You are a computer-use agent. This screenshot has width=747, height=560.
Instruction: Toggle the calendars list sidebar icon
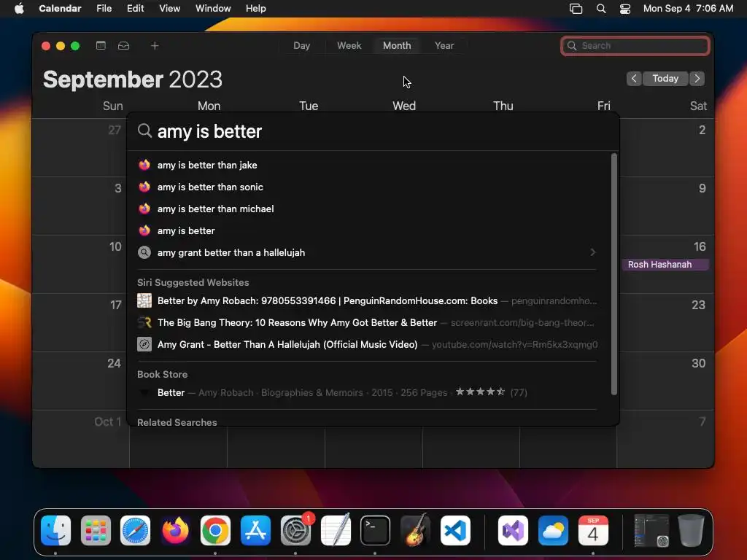tap(101, 45)
